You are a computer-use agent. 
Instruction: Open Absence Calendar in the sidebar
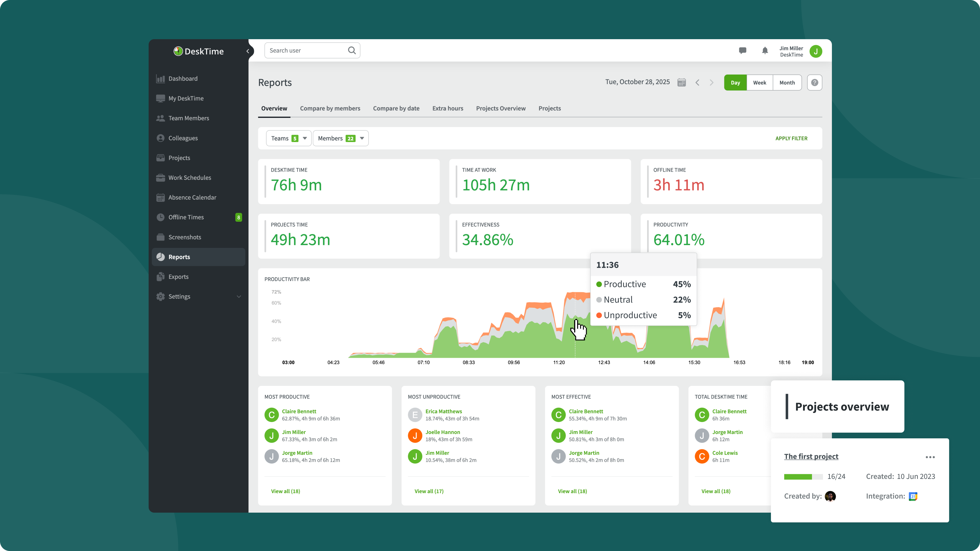[192, 197]
